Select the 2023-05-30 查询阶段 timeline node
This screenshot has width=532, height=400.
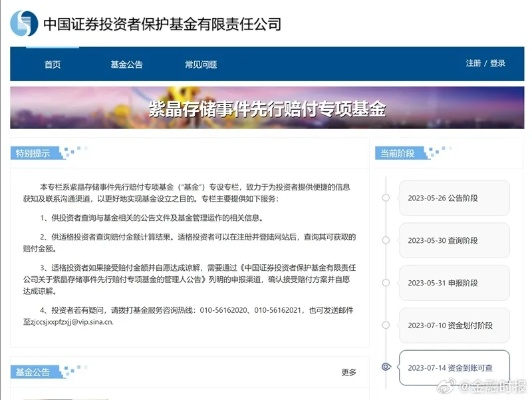[x=386, y=240]
